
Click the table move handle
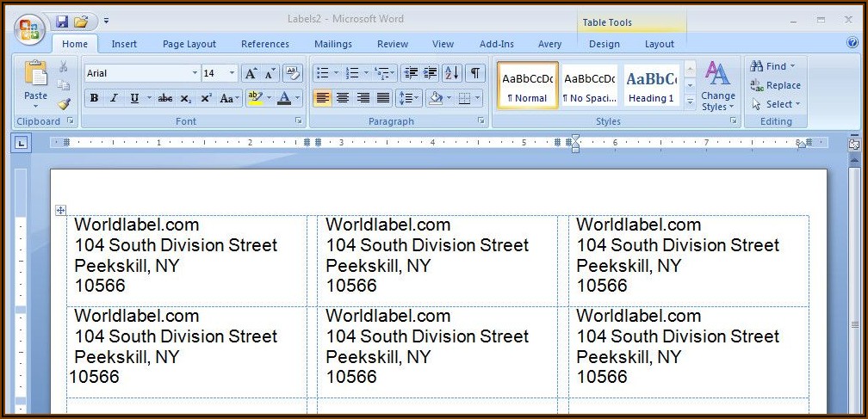click(x=61, y=210)
